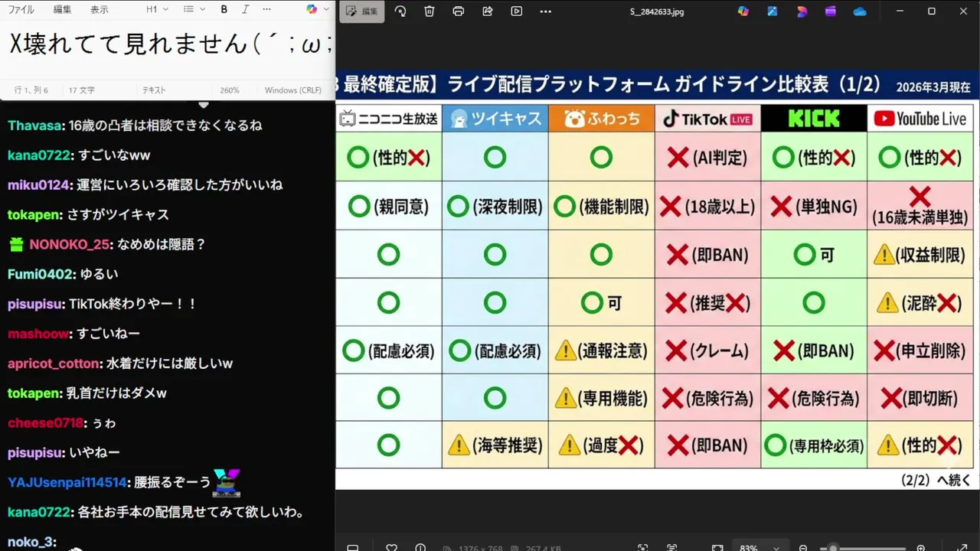Click the YouTube Live column header

point(920,119)
